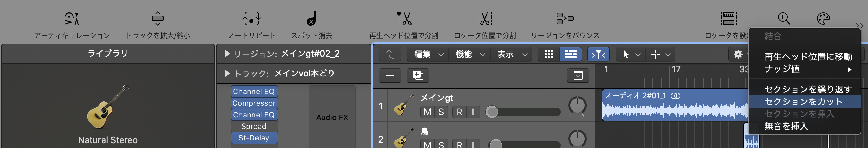Image resolution: width=868 pixels, height=148 pixels.
Task: Click the トラックを拡大/縮小 zoom icon
Action: (x=158, y=19)
